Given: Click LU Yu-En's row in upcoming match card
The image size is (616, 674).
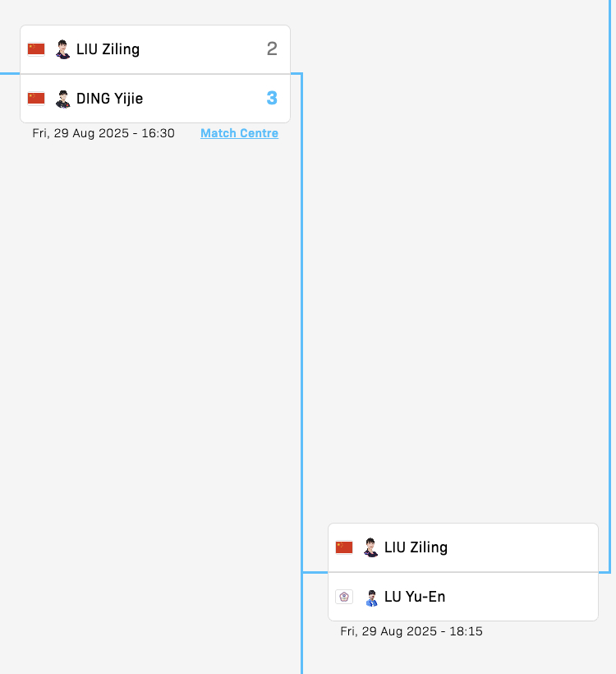Looking at the screenshot, I should (463, 597).
